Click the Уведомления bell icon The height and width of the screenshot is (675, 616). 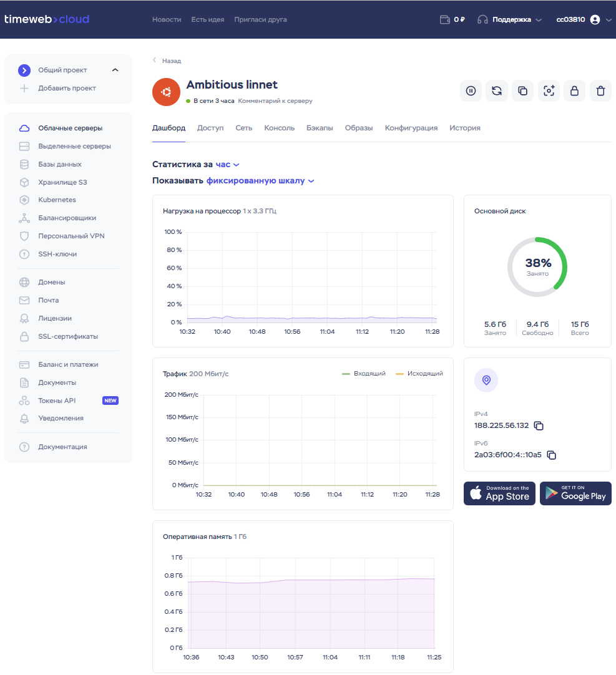click(x=24, y=419)
